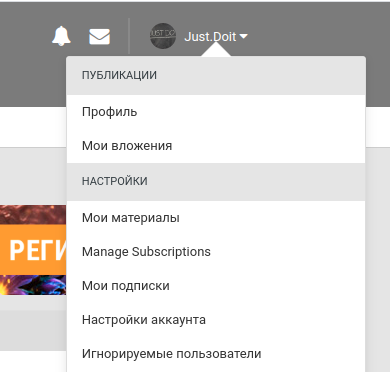Viewport: 390px width, 372px height.
Task: Open Мои материалы in the menu
Action: (216, 218)
